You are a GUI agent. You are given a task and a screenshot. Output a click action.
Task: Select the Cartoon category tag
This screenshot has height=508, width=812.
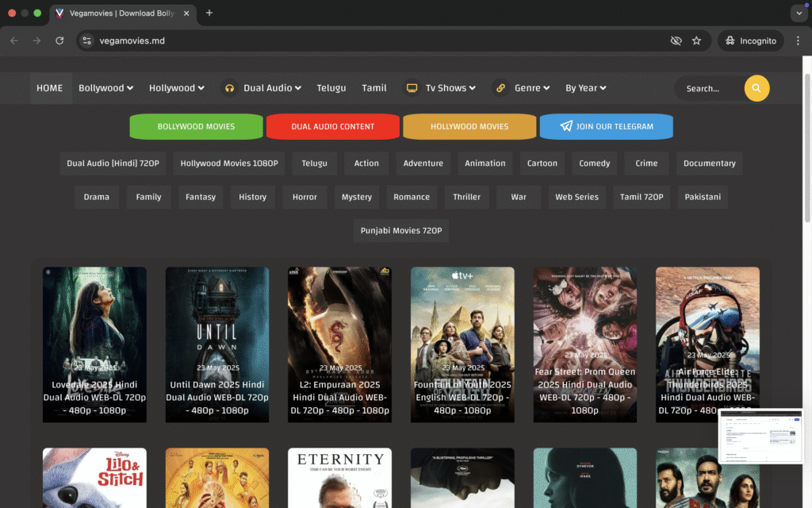(542, 164)
